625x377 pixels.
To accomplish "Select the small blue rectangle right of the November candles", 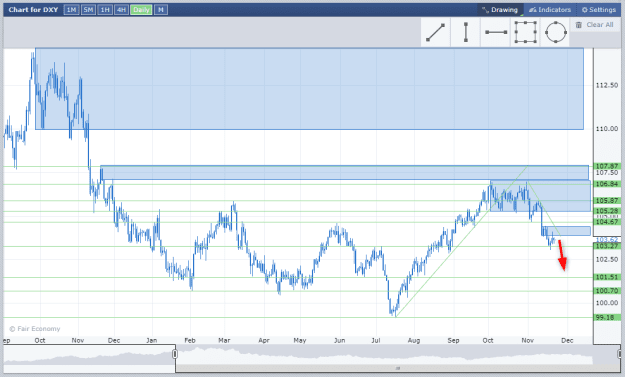I will [x=566, y=231].
